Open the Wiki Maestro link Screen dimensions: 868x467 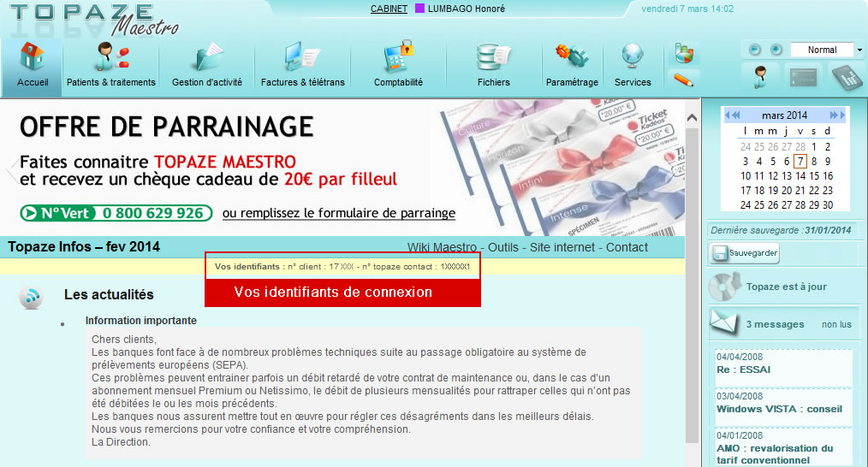click(x=442, y=247)
